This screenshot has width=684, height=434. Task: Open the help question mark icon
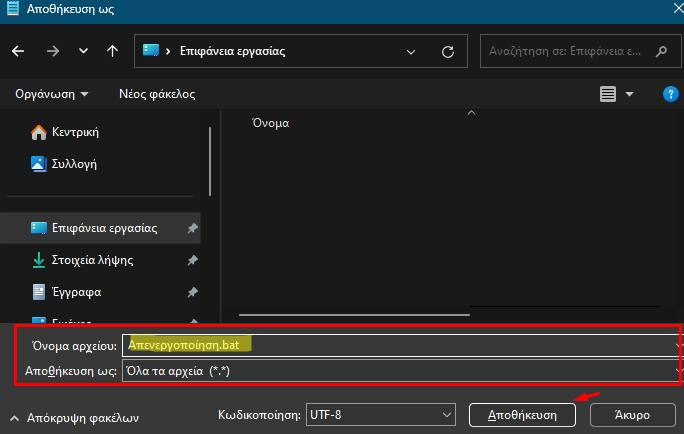pos(671,94)
